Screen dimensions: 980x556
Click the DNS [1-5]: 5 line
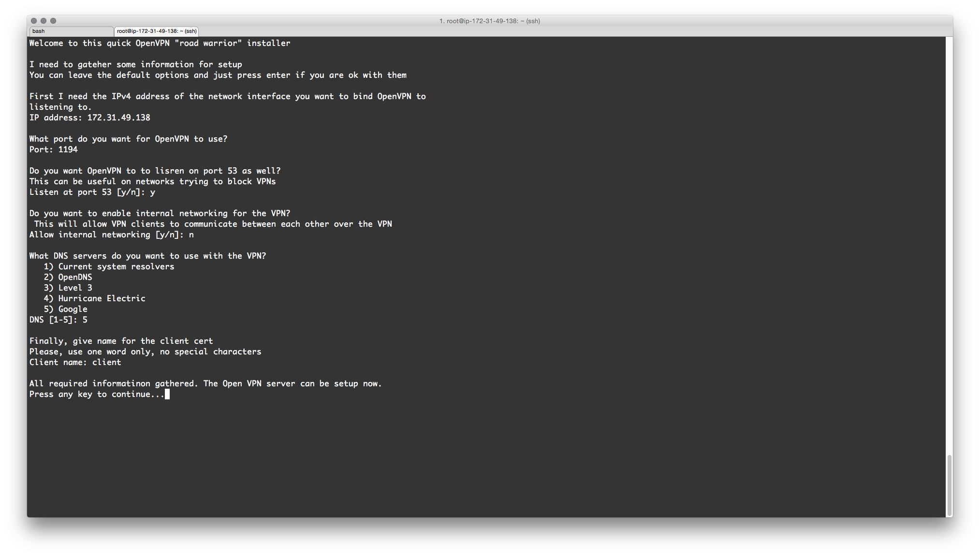pyautogui.click(x=59, y=320)
